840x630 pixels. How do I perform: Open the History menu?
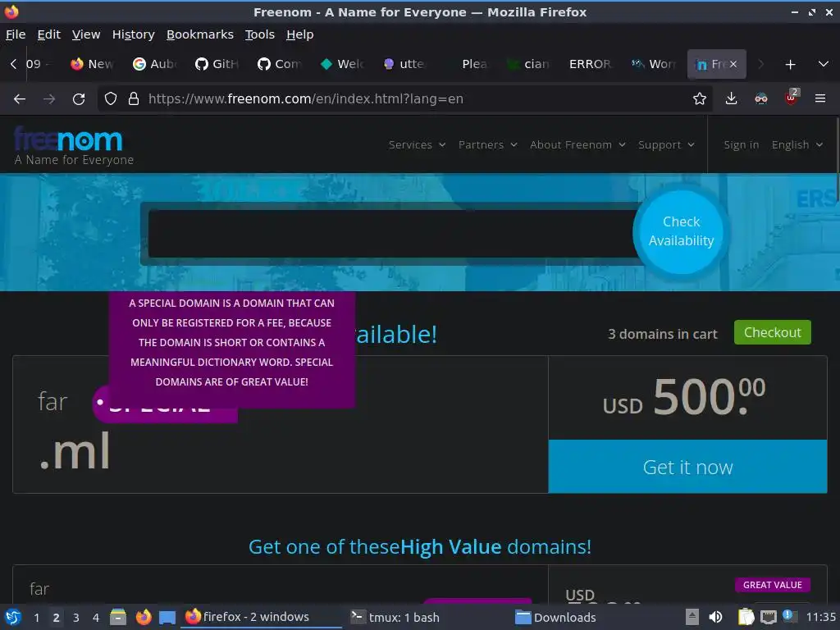click(134, 34)
